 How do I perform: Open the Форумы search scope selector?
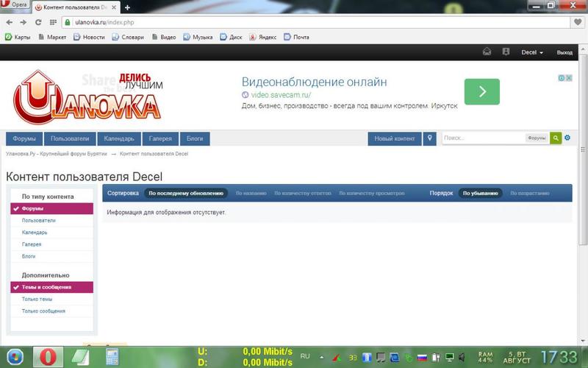(537, 138)
